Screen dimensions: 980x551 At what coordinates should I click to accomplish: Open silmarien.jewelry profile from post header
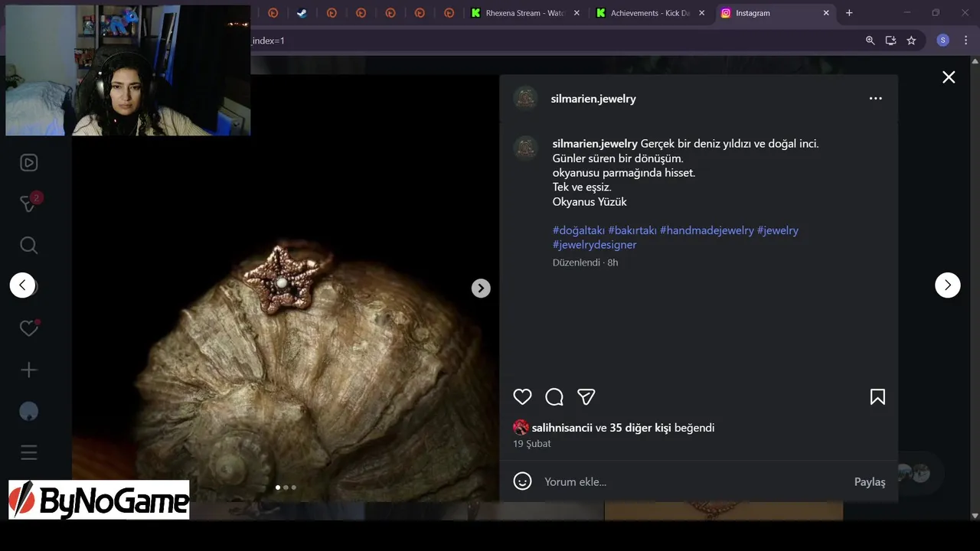coord(593,99)
